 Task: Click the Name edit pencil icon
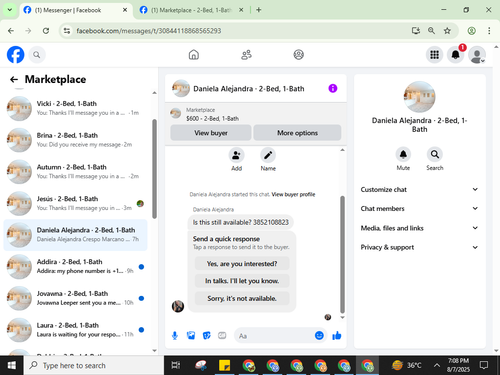tap(268, 155)
